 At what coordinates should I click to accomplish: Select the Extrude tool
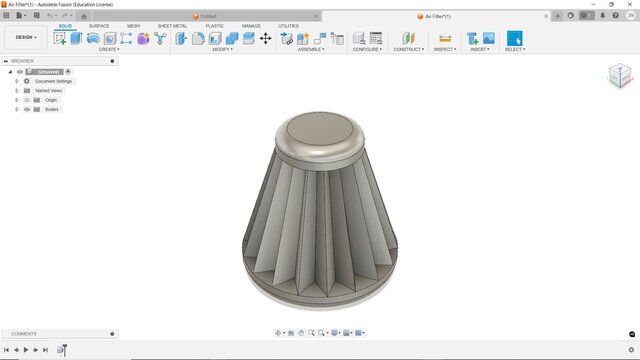76,39
